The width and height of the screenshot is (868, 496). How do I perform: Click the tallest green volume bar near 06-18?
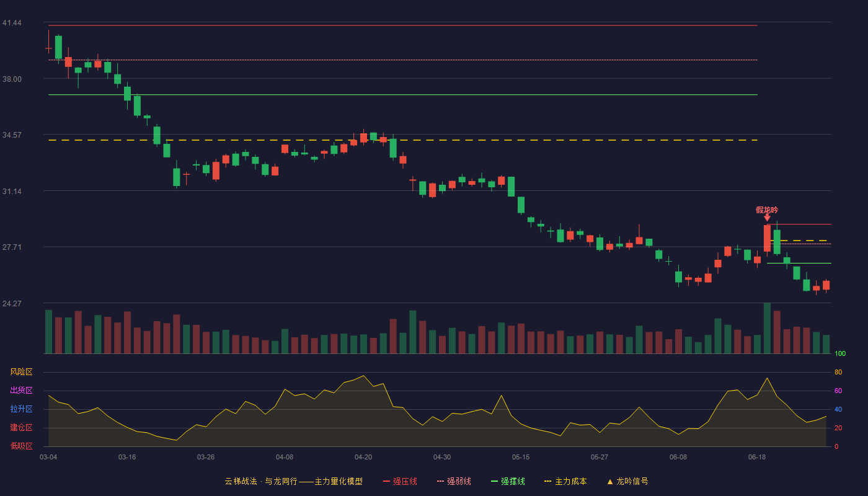tap(767, 328)
